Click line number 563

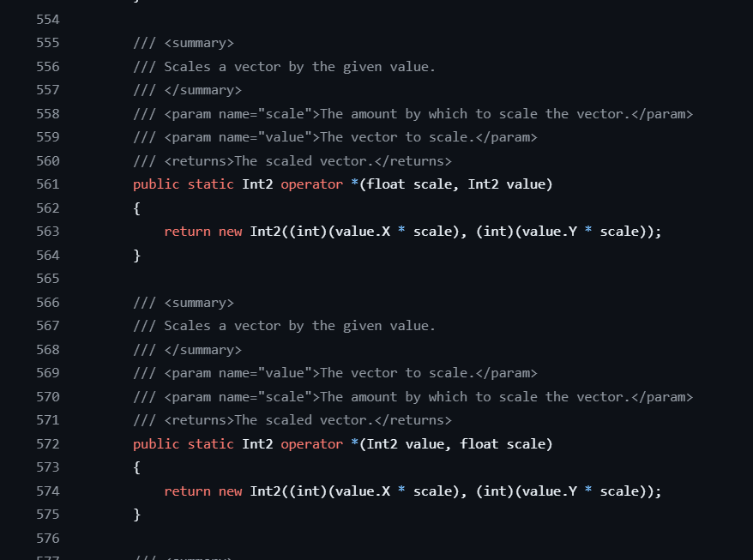click(48, 232)
